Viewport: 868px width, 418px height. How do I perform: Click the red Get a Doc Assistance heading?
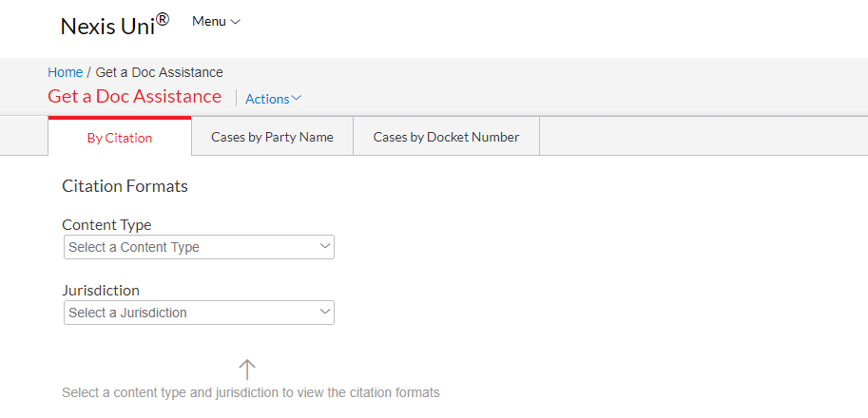pos(134,96)
